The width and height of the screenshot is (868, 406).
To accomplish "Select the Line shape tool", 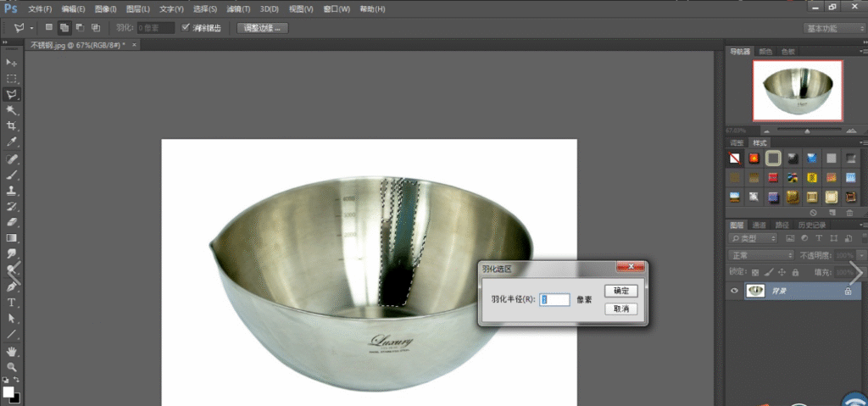I will (11, 334).
